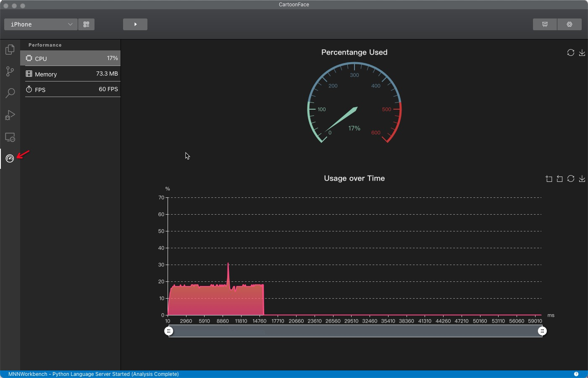Click the Percentange Used chart title

coord(354,52)
